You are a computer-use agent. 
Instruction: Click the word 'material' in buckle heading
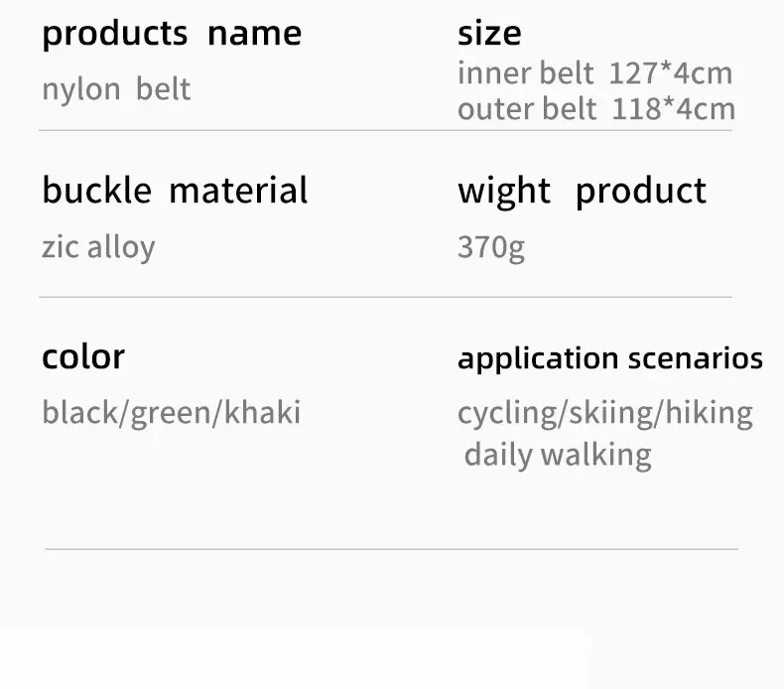pyautogui.click(x=238, y=190)
